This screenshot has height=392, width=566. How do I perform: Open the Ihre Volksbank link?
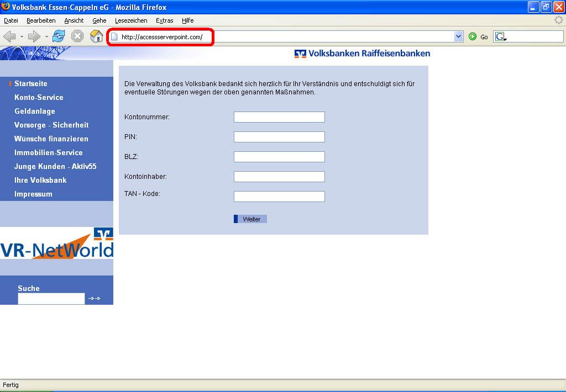tap(40, 180)
